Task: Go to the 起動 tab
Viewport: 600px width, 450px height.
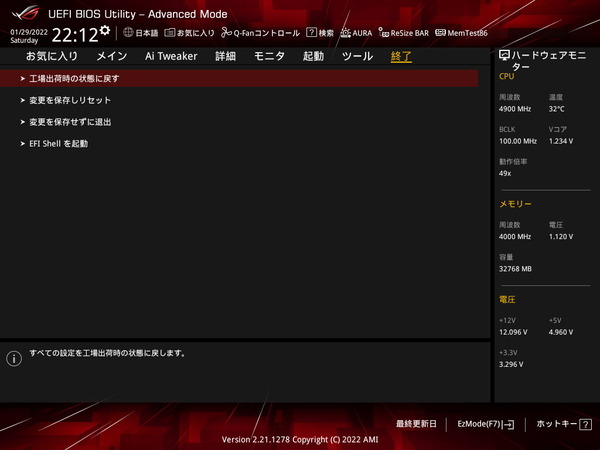Action: coord(313,57)
